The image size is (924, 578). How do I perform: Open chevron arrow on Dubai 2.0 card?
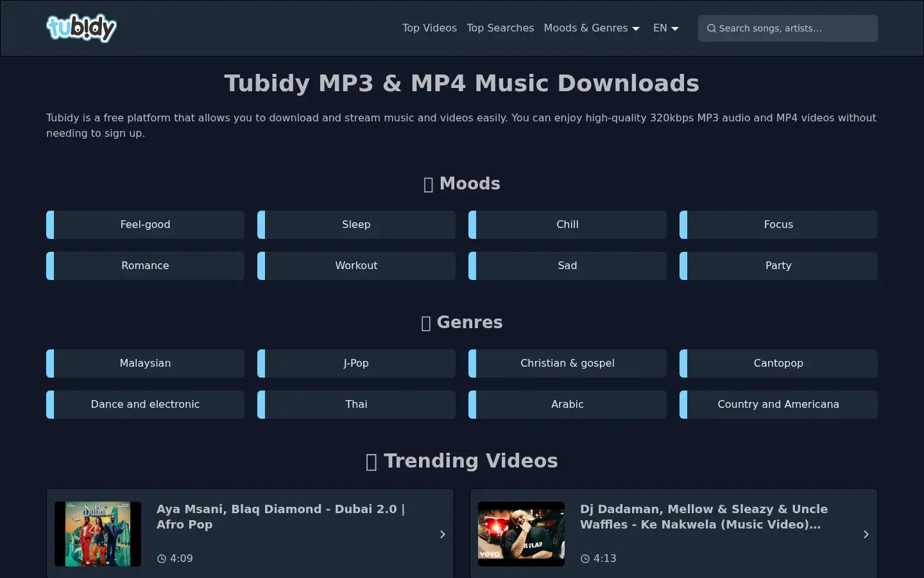(442, 534)
